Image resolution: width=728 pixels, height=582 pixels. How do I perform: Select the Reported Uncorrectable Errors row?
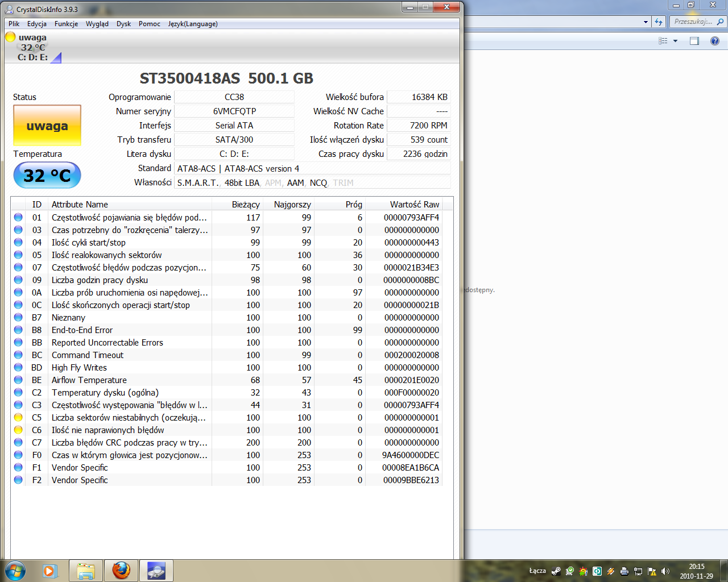pyautogui.click(x=227, y=342)
